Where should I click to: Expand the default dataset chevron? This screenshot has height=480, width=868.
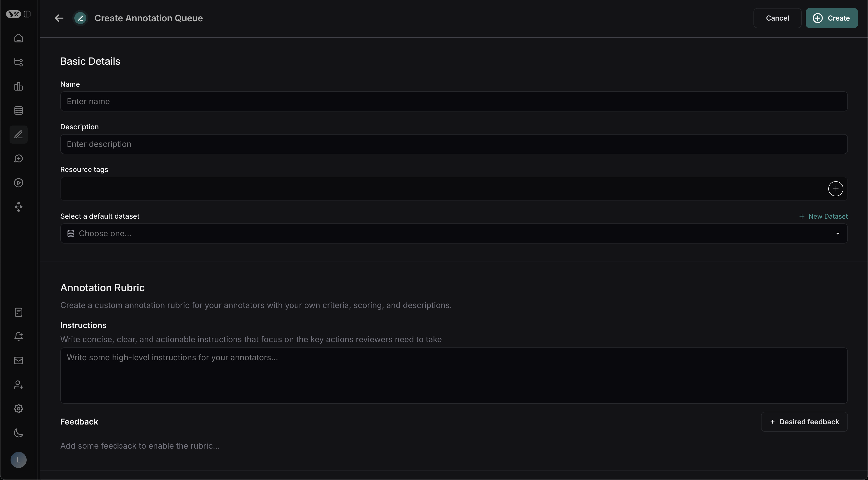tap(838, 233)
